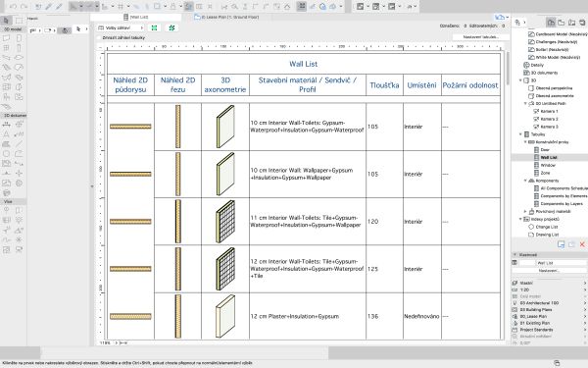Click the 'Wall List' name field in properties
The image size is (588, 368).
(561, 263)
